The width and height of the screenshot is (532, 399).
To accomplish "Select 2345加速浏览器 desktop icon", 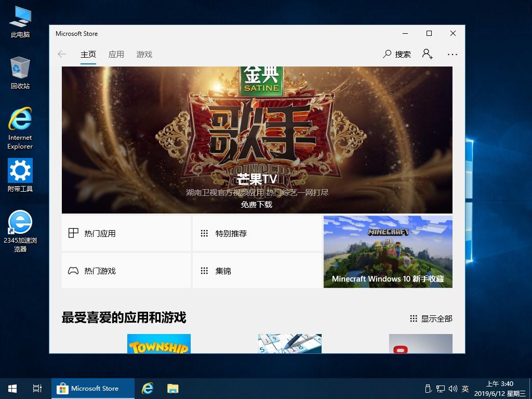I will click(20, 231).
